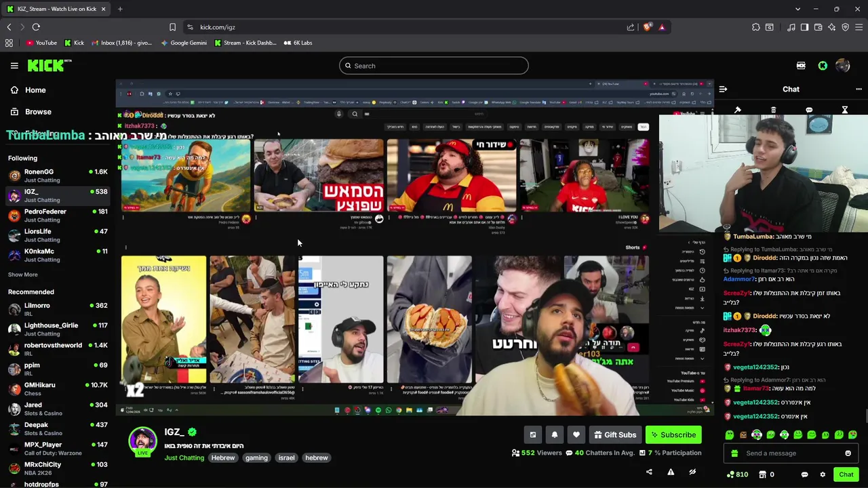Click the speech bubble icon below Chat header
This screenshot has height=488, width=868.
pyautogui.click(x=809, y=110)
